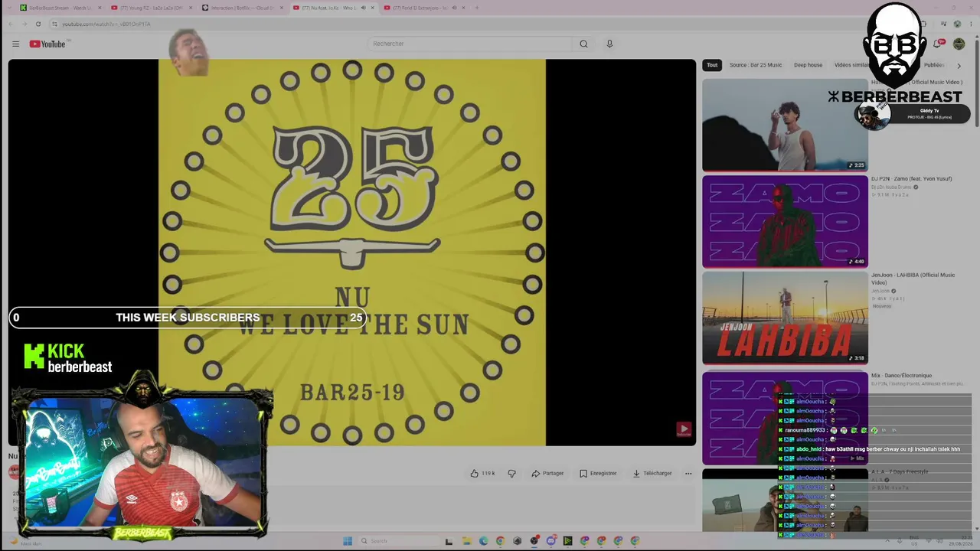Share the video with Partager

[547, 473]
